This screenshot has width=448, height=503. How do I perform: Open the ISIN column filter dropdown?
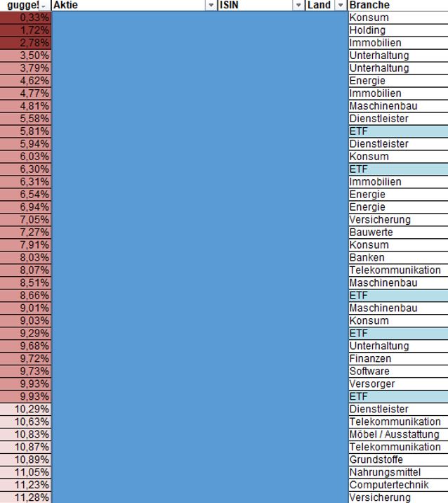pyautogui.click(x=298, y=5)
